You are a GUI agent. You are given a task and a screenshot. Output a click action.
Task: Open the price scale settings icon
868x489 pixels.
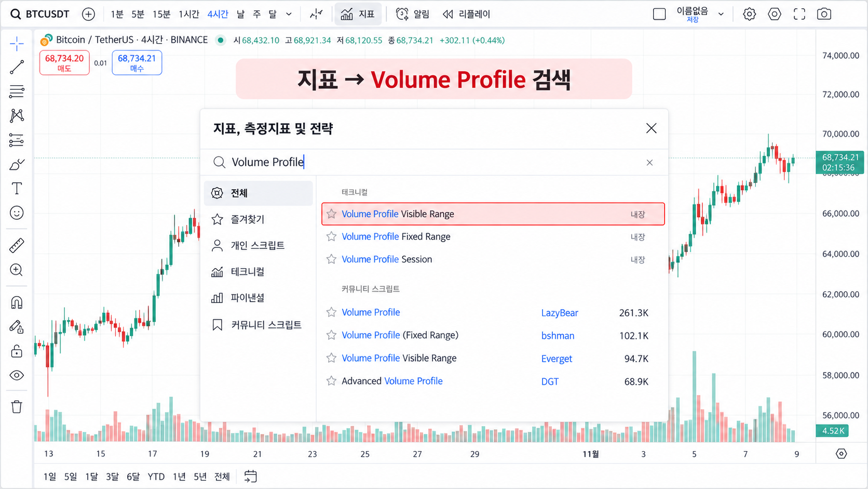[842, 454]
